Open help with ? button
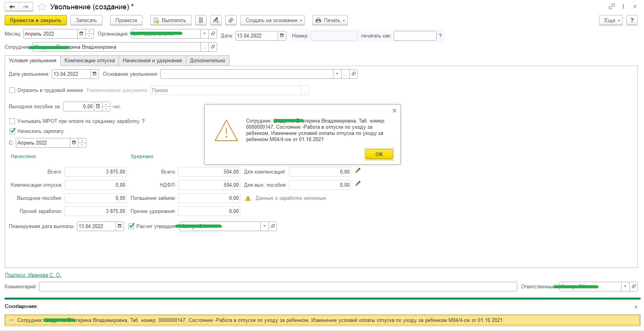 point(632,20)
